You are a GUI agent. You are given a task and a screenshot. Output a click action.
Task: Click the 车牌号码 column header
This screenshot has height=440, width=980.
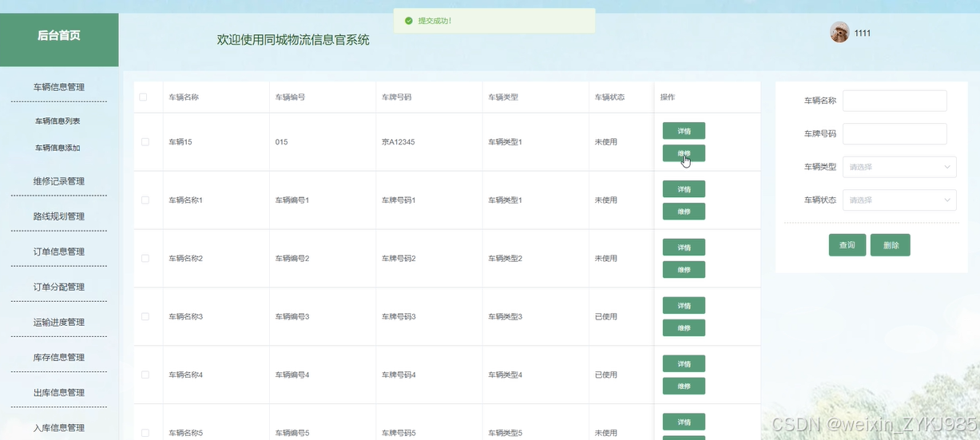397,97
